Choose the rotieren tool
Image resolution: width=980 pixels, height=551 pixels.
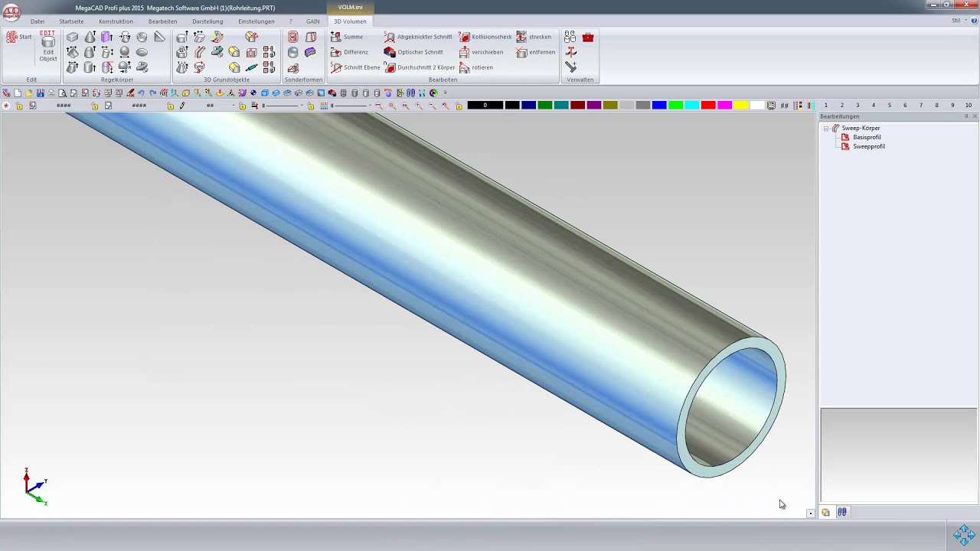point(476,67)
